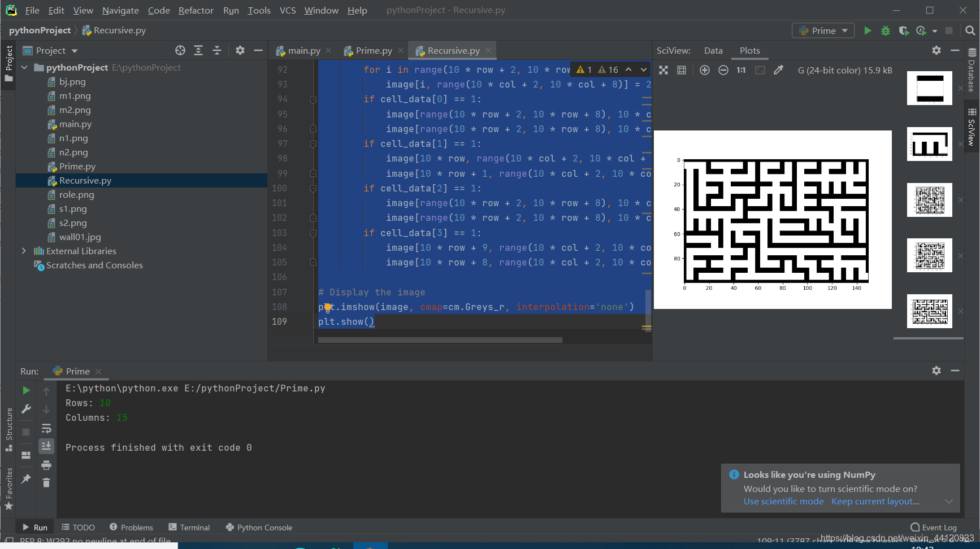The image size is (980, 549).
Task: Open the Prime run configuration dropdown
Action: click(823, 30)
